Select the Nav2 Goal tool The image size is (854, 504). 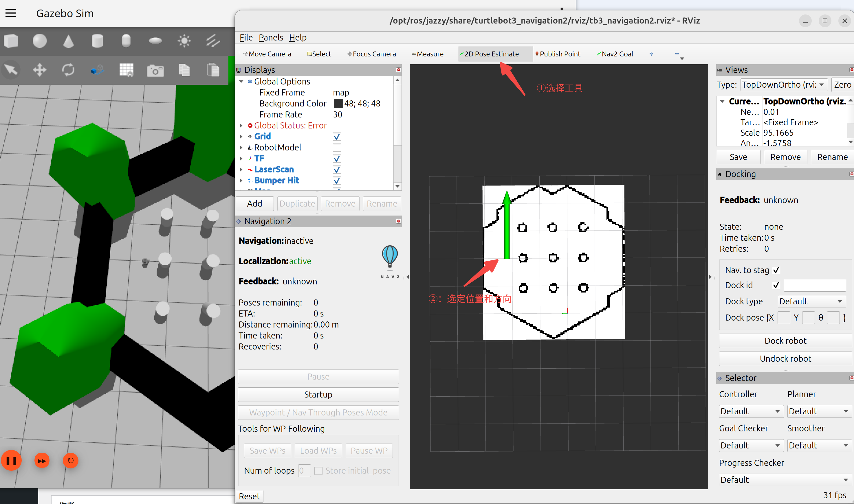(615, 54)
